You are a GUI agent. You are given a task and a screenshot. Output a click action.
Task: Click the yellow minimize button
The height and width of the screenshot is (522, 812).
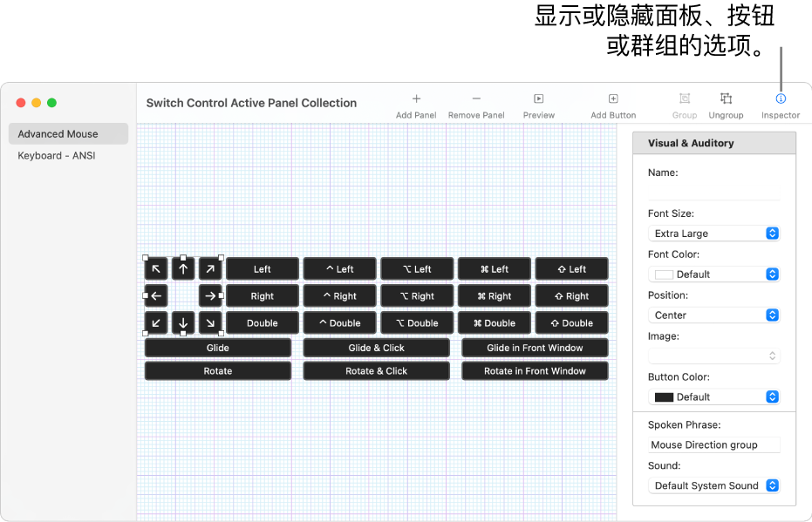(x=37, y=103)
